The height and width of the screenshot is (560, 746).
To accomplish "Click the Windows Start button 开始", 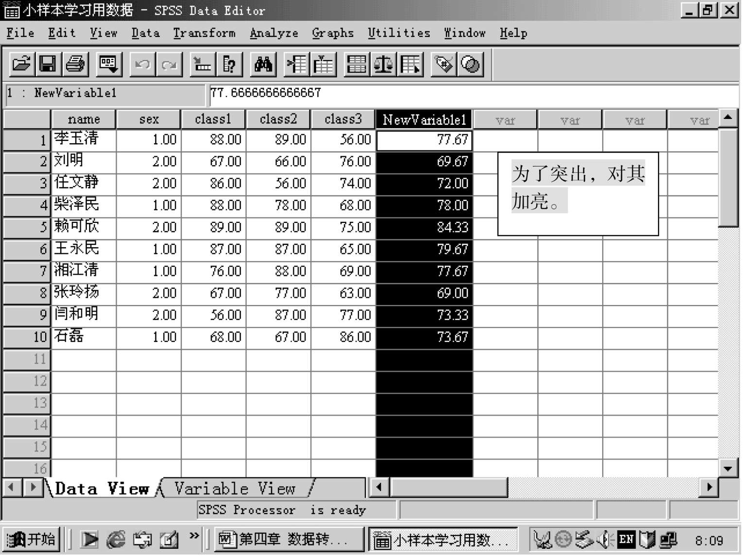I will pos(32,540).
